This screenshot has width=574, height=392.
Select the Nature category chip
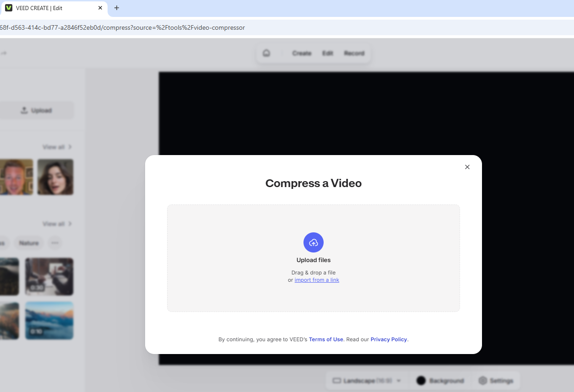click(x=28, y=243)
